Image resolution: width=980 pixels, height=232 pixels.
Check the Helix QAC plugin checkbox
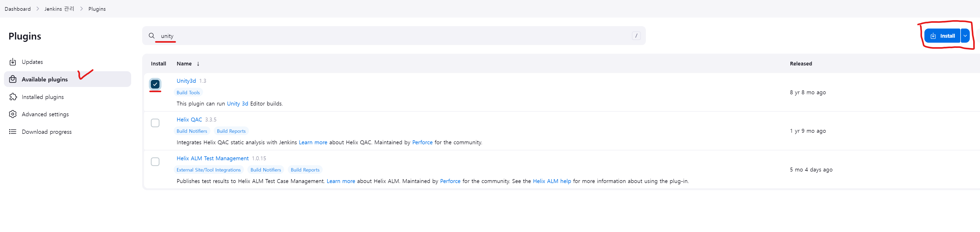pos(155,123)
